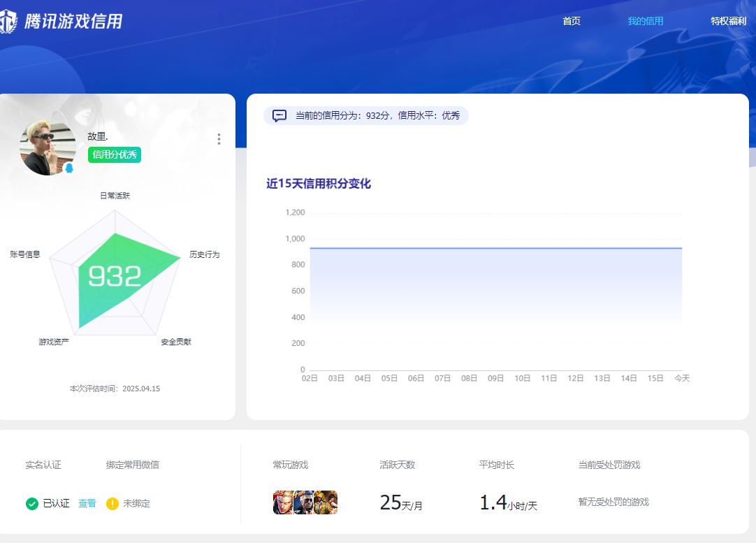Click the yellow warning icon next to 未绑定

coord(112,504)
